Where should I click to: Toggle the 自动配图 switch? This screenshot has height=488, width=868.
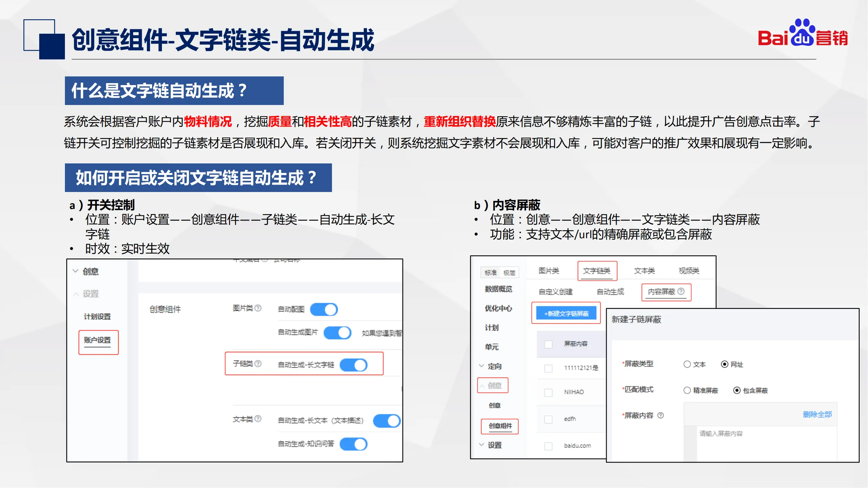[x=324, y=309]
